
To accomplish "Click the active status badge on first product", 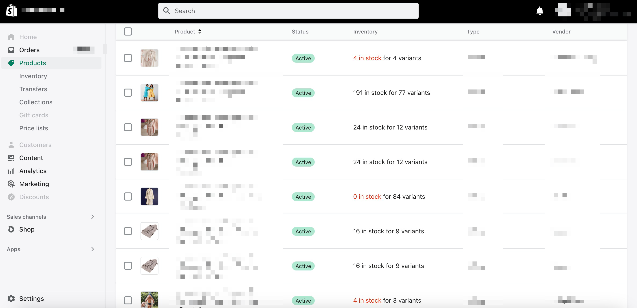I will [303, 58].
